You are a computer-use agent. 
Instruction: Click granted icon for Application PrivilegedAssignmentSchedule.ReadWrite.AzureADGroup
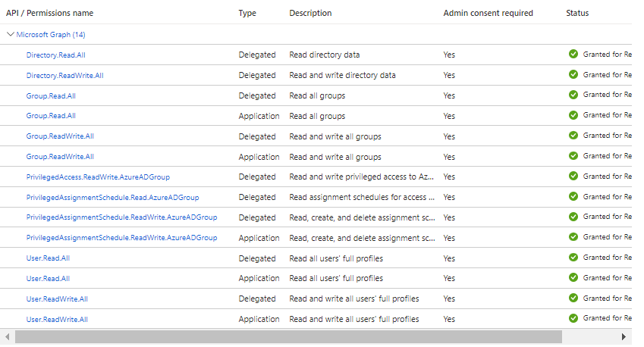click(573, 237)
